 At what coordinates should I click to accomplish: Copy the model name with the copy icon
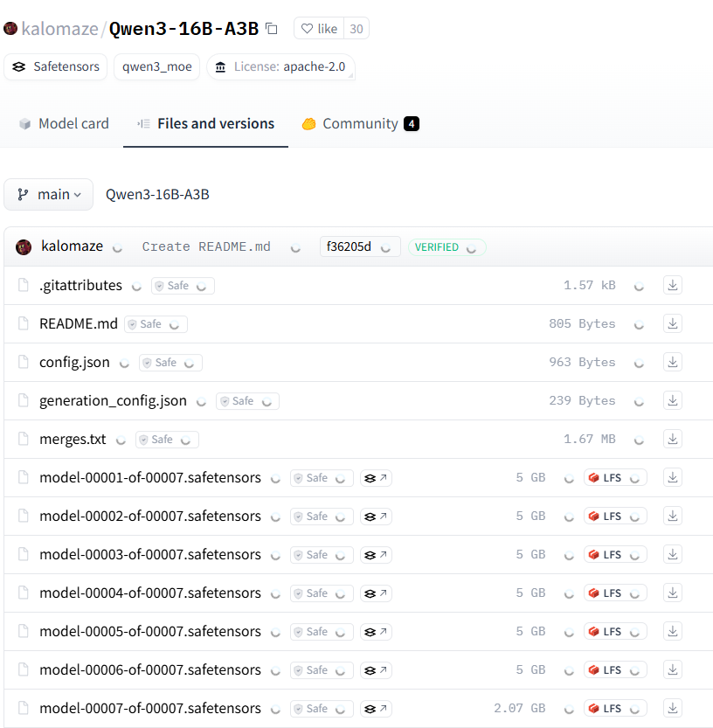pos(272,29)
